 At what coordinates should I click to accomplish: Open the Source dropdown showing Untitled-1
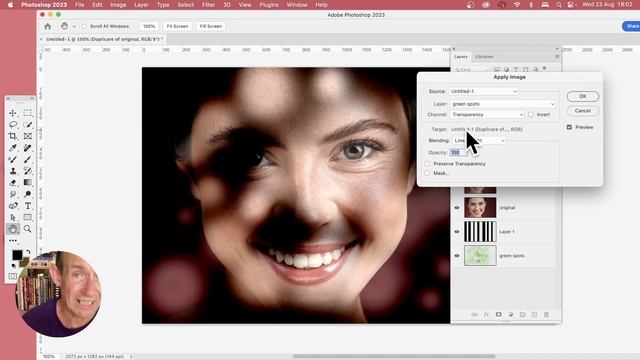pos(483,91)
